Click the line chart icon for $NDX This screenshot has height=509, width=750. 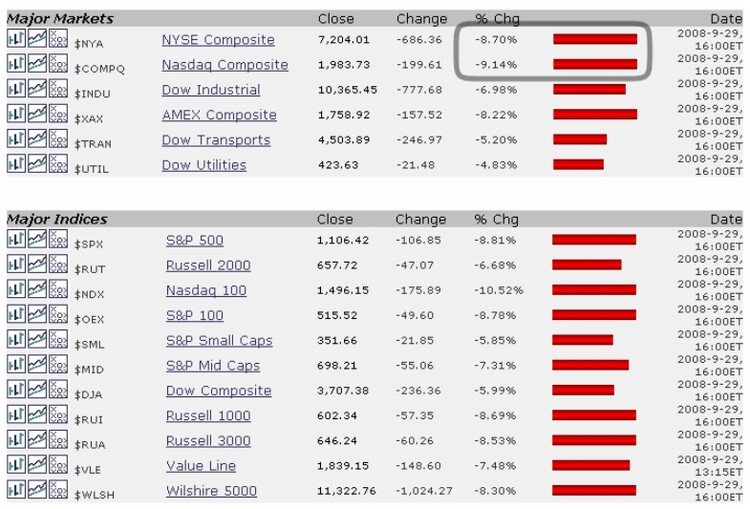tap(37, 288)
